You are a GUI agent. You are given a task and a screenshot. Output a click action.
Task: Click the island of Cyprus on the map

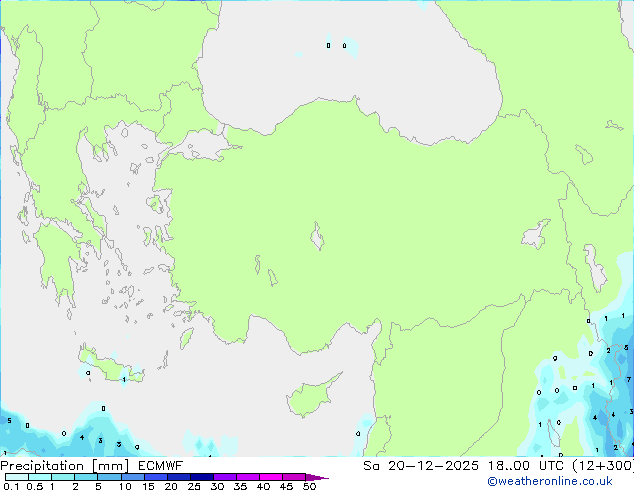(x=311, y=395)
